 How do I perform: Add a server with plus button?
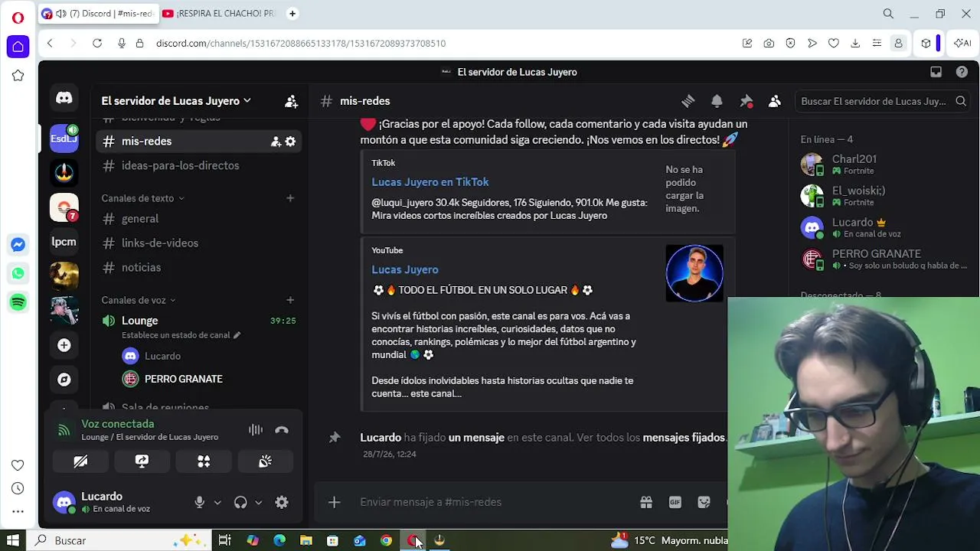point(64,345)
